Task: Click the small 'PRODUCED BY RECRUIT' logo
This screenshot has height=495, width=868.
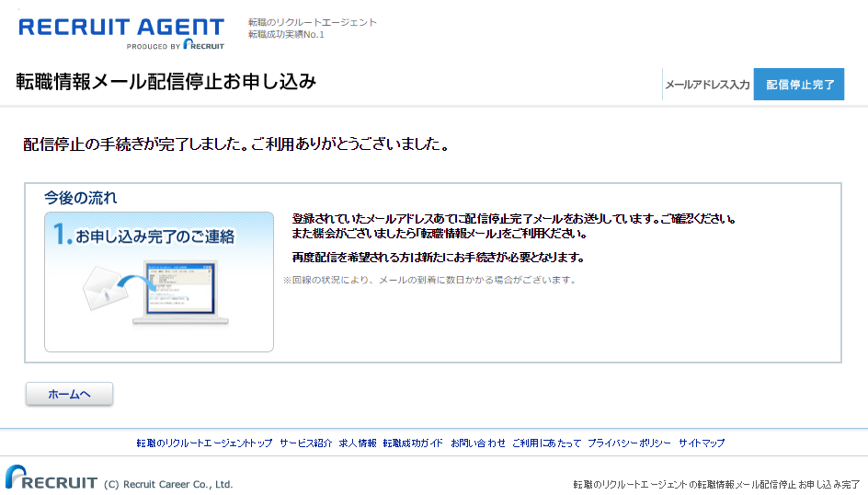Action: pos(175,45)
